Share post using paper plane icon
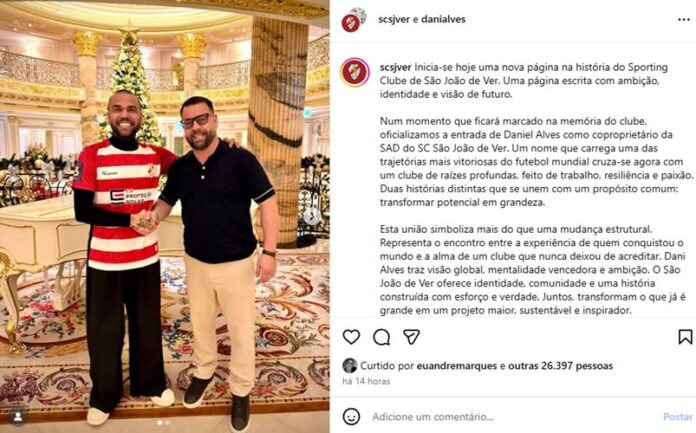The width and height of the screenshot is (696, 433). click(x=411, y=337)
